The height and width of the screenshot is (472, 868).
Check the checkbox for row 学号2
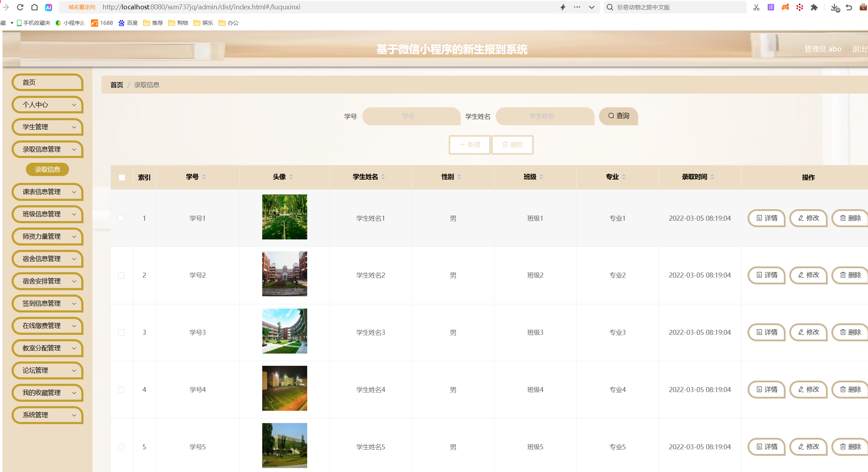(121, 275)
